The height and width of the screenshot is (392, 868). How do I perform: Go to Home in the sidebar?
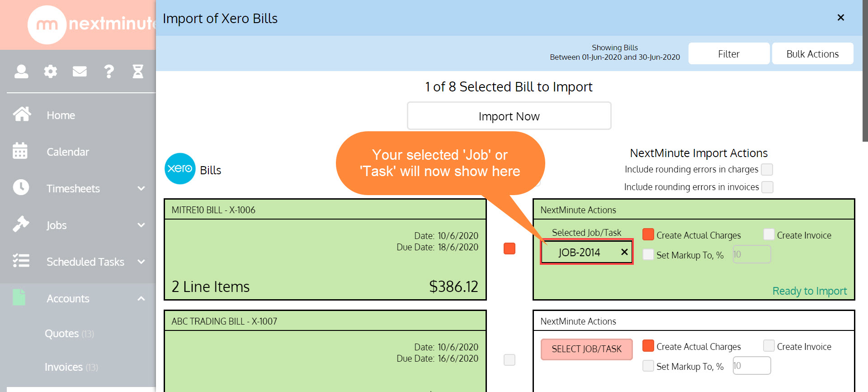click(61, 115)
